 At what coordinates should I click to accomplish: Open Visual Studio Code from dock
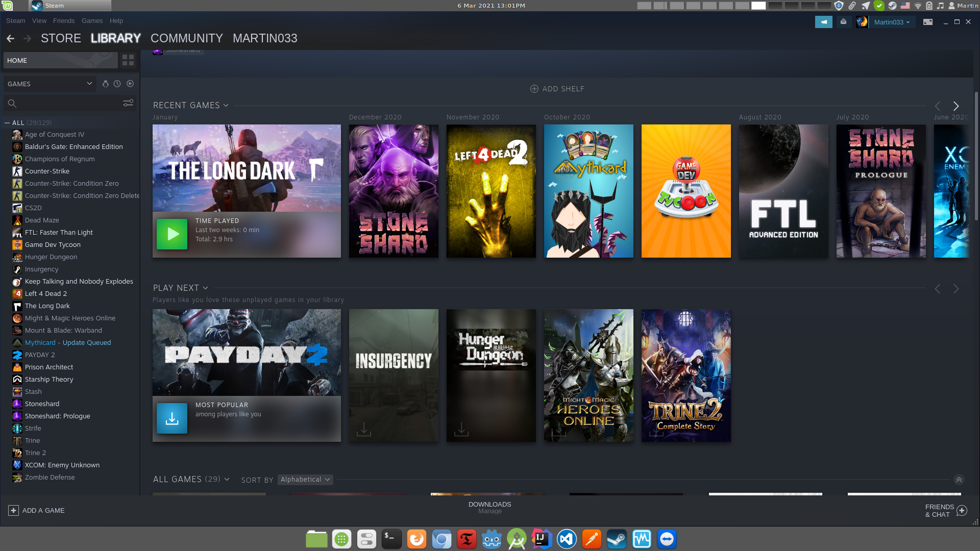[x=567, y=539]
